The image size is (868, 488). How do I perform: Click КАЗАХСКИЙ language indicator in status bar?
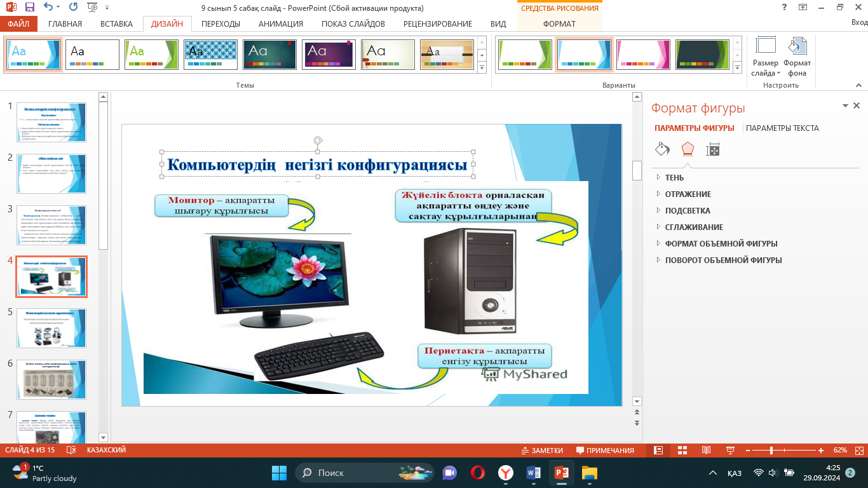(x=106, y=451)
